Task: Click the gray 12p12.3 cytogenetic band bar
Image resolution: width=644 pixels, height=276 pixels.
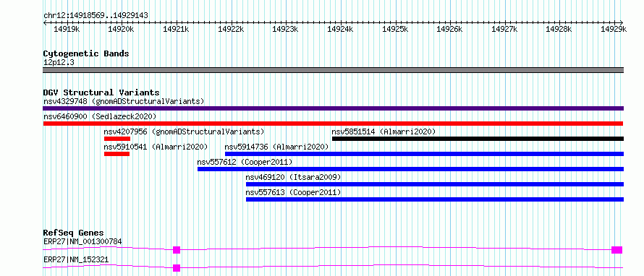Action: [x=333, y=70]
